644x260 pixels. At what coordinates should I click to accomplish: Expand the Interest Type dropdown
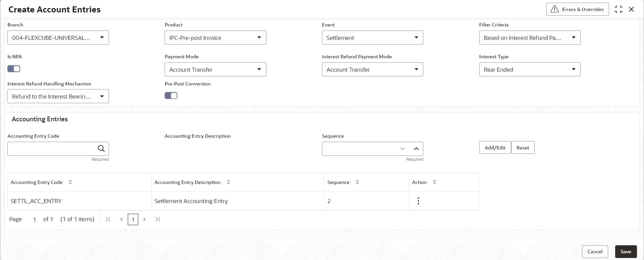[x=573, y=69]
